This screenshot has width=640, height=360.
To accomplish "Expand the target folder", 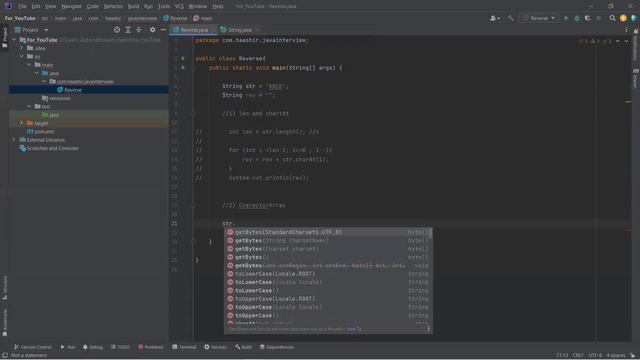I will point(22,123).
